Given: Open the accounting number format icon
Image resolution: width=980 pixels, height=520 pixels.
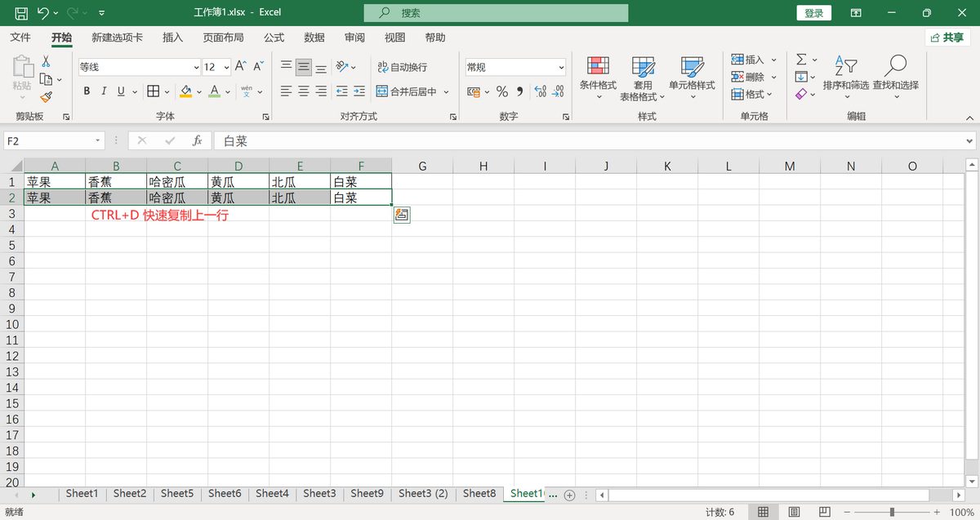Looking at the screenshot, I should tap(473, 91).
